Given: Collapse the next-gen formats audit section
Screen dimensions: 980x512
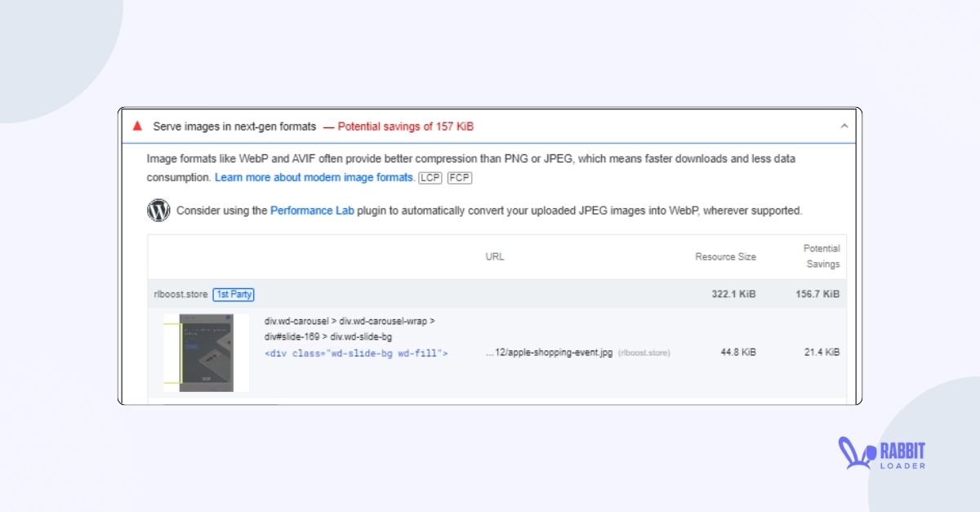Looking at the screenshot, I should click(x=844, y=126).
